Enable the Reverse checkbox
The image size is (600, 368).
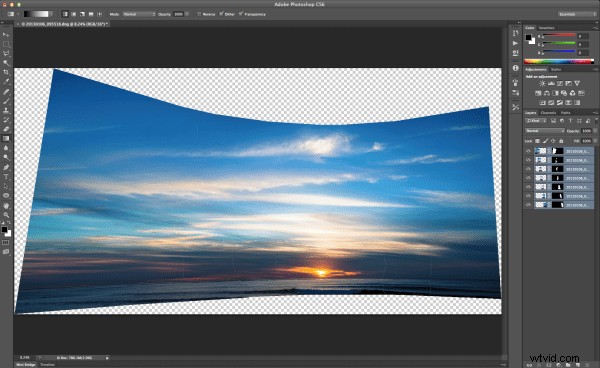click(x=199, y=14)
